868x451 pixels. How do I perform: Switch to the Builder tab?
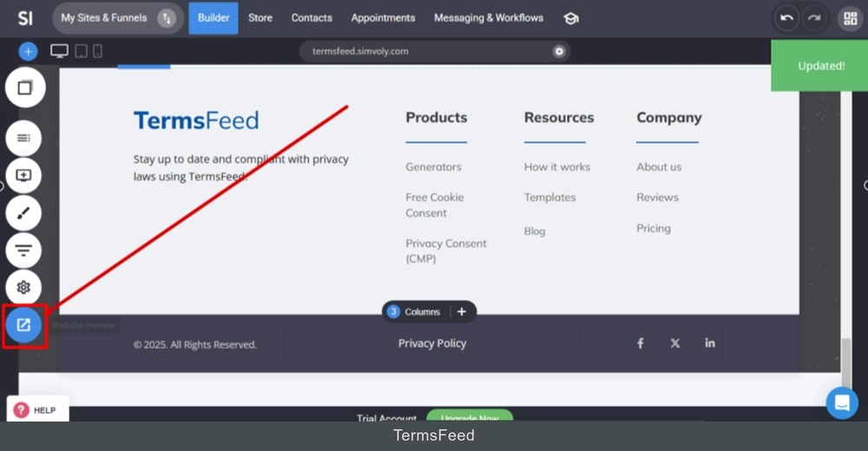tap(214, 18)
